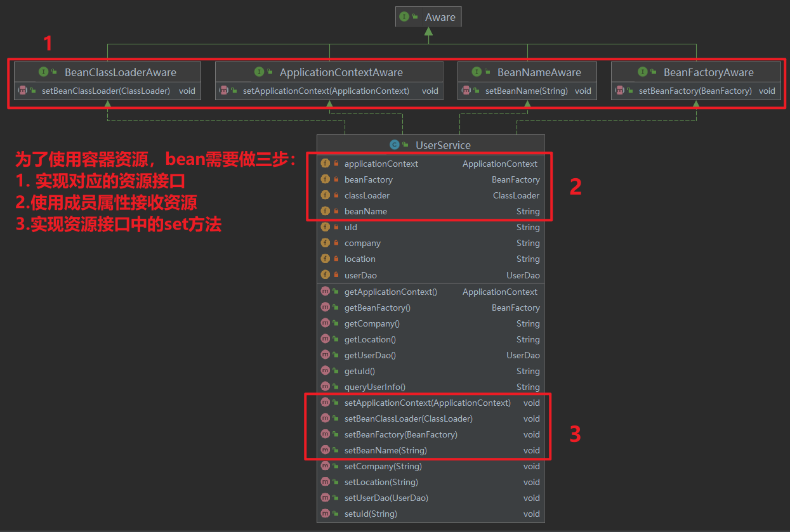Select the UserService class header
The image size is (790, 532).
(x=443, y=145)
